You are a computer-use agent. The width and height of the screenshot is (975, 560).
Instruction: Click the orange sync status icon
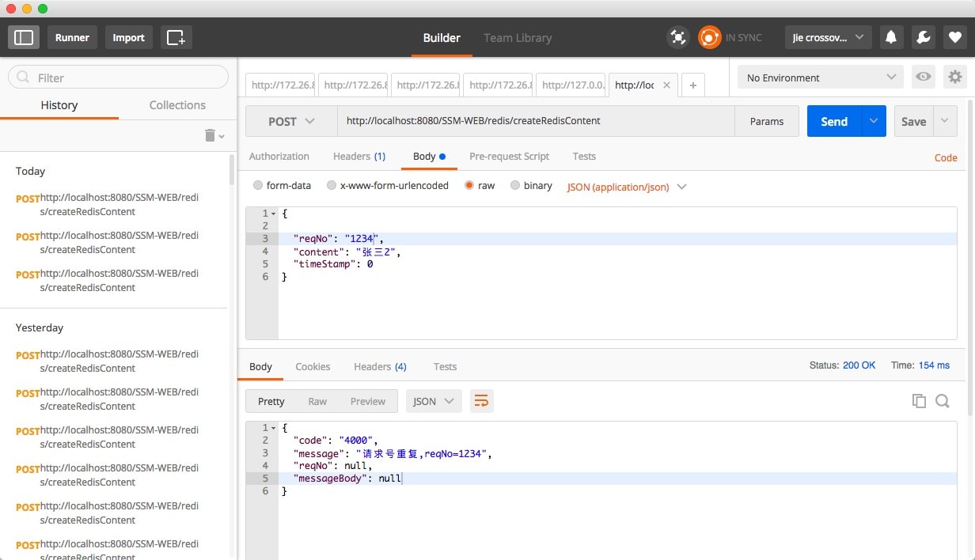pos(709,37)
